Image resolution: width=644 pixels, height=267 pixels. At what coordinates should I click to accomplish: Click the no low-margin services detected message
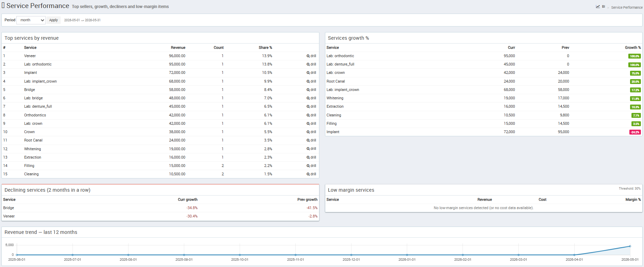point(483,208)
